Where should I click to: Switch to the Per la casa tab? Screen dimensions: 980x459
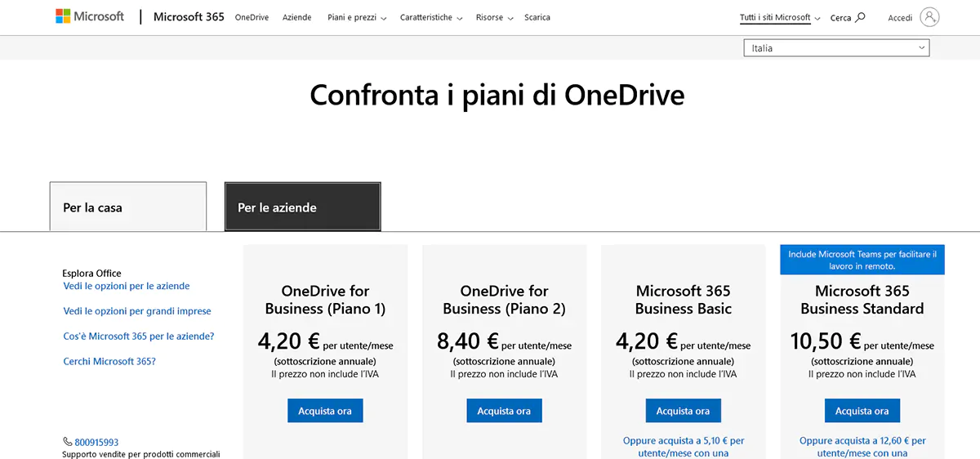click(x=128, y=207)
